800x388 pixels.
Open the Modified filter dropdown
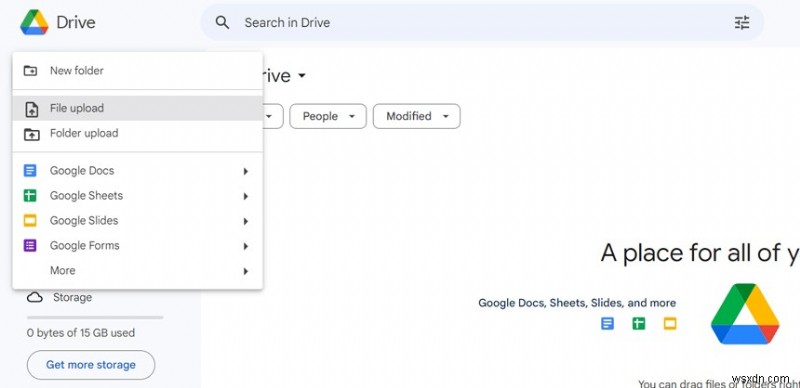point(417,116)
